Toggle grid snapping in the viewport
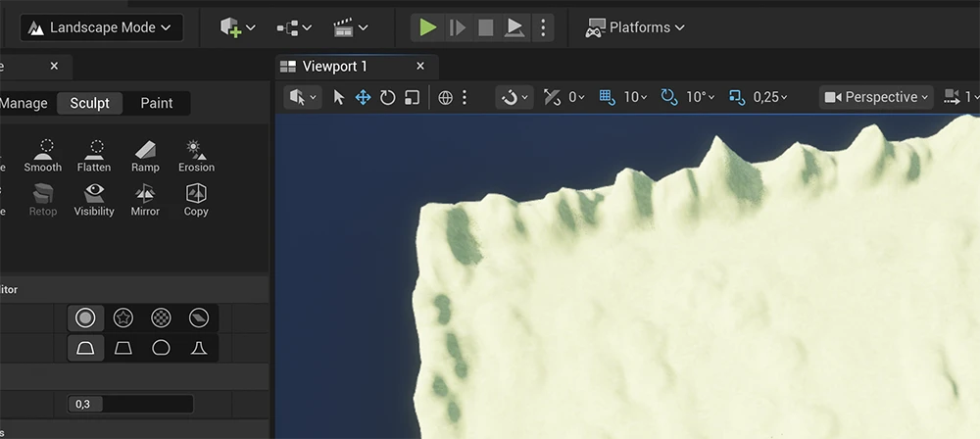 607,97
